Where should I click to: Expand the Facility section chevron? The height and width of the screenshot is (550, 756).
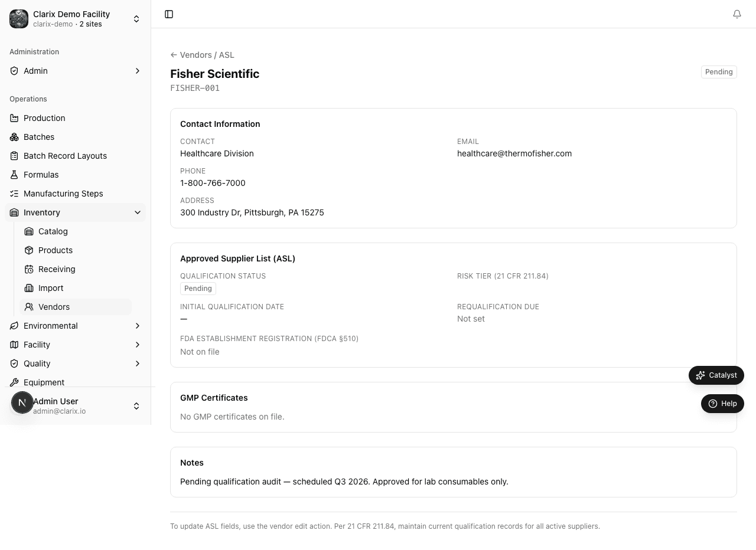pos(138,345)
